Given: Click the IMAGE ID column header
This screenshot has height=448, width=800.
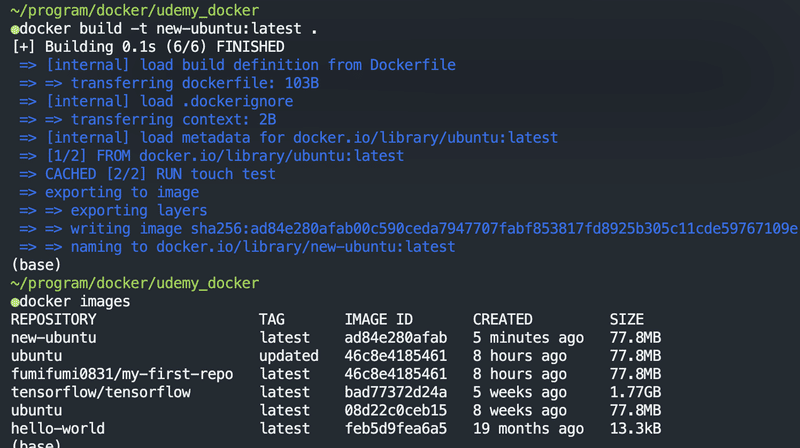Looking at the screenshot, I should pos(379,319).
